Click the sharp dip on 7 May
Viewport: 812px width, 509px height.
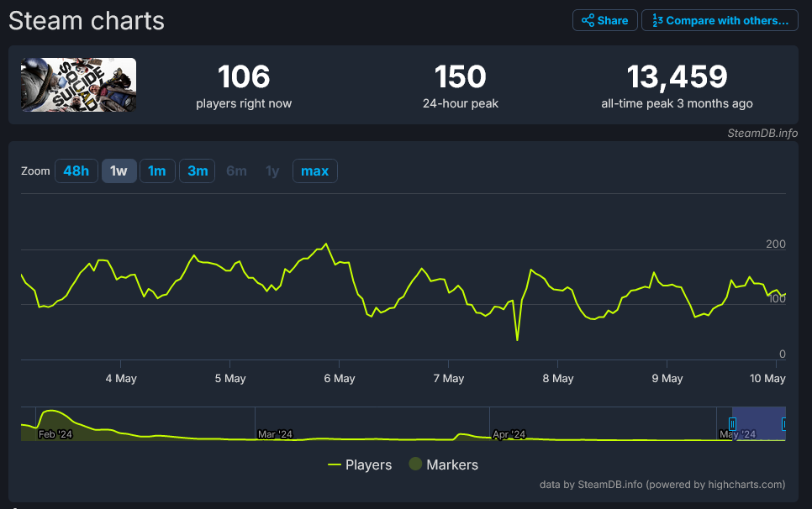click(x=517, y=339)
